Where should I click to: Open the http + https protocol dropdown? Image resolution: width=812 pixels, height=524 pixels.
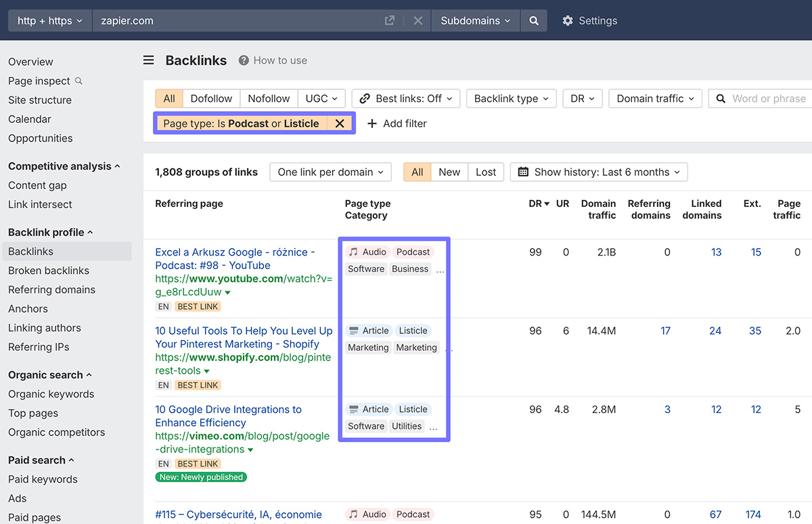coord(49,21)
